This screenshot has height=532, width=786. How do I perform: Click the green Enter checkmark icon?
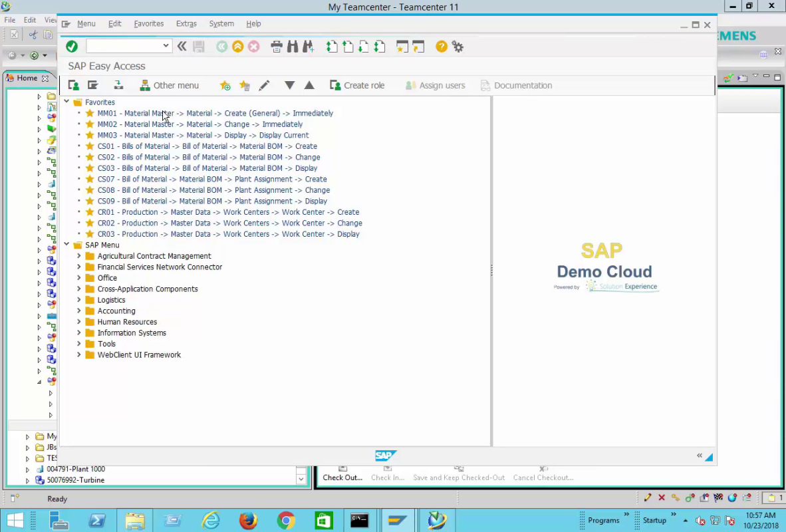72,47
